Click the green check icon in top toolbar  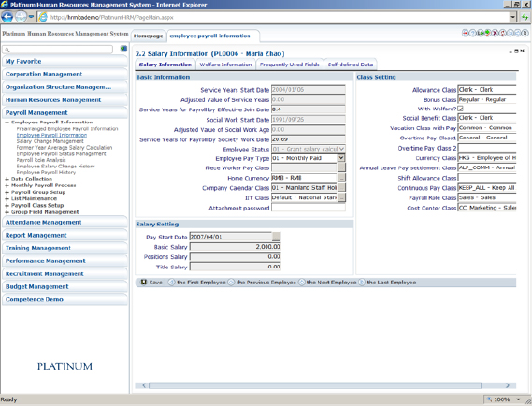(x=487, y=33)
